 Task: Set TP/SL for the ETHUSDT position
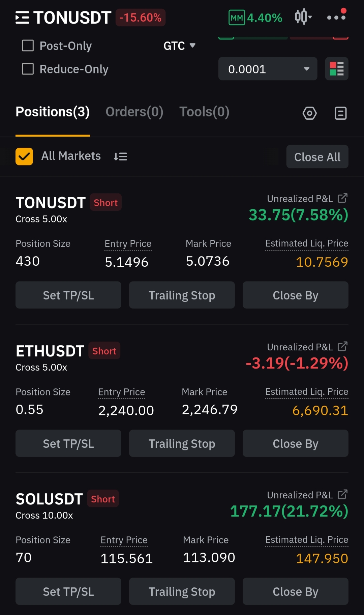(68, 443)
